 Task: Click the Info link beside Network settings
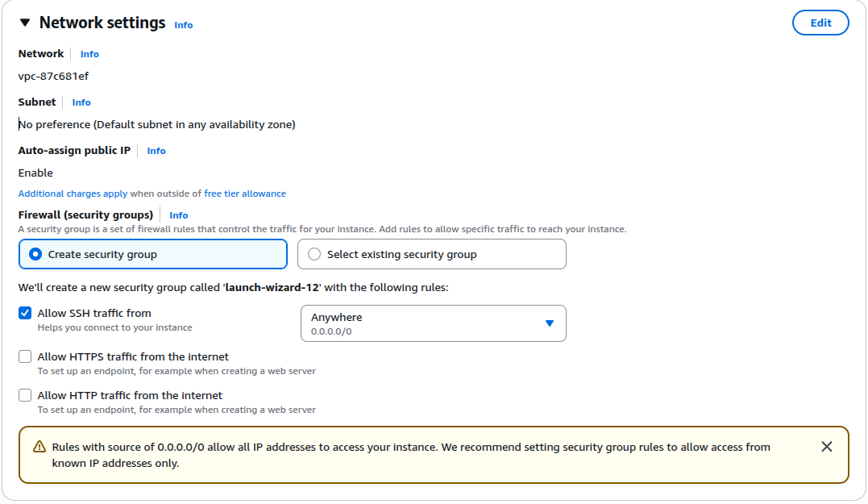click(184, 25)
